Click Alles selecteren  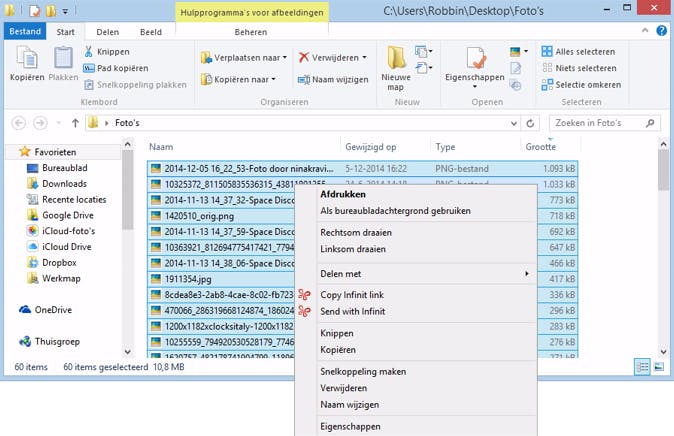tap(579, 52)
